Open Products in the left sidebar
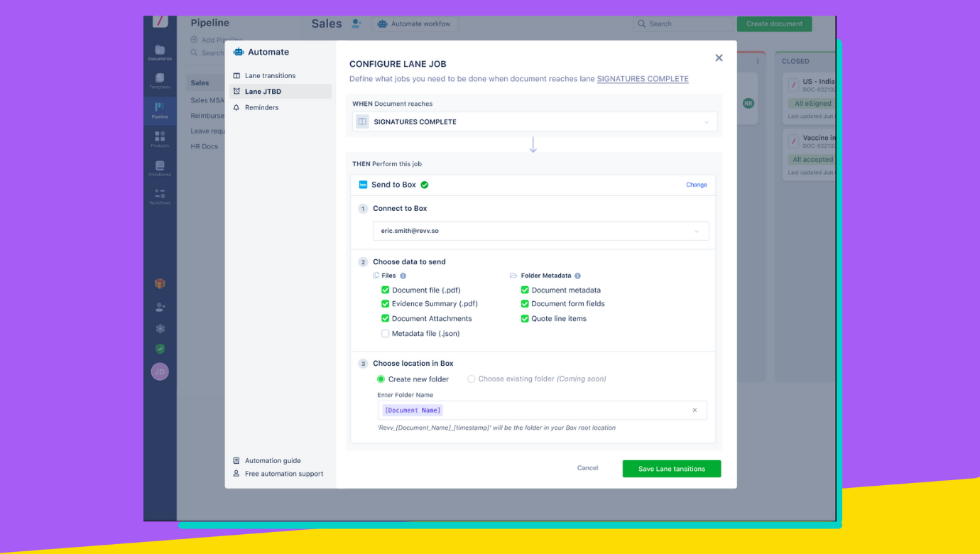Screen dimensions: 980x554 tap(160, 138)
